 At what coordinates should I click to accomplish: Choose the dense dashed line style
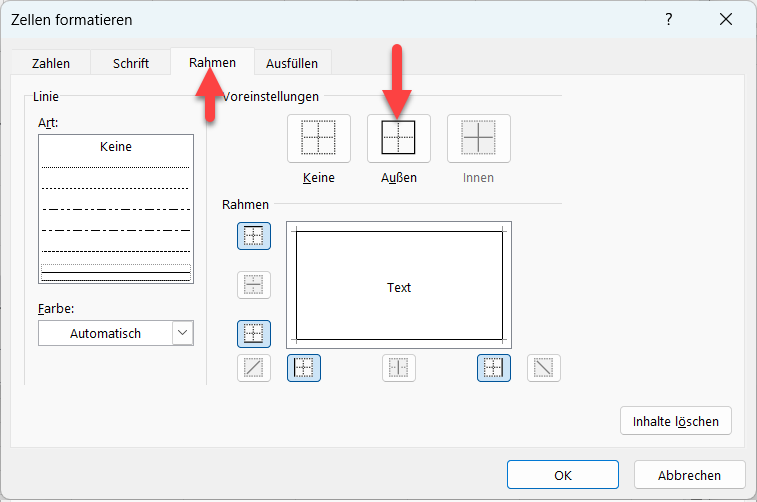[116, 251]
